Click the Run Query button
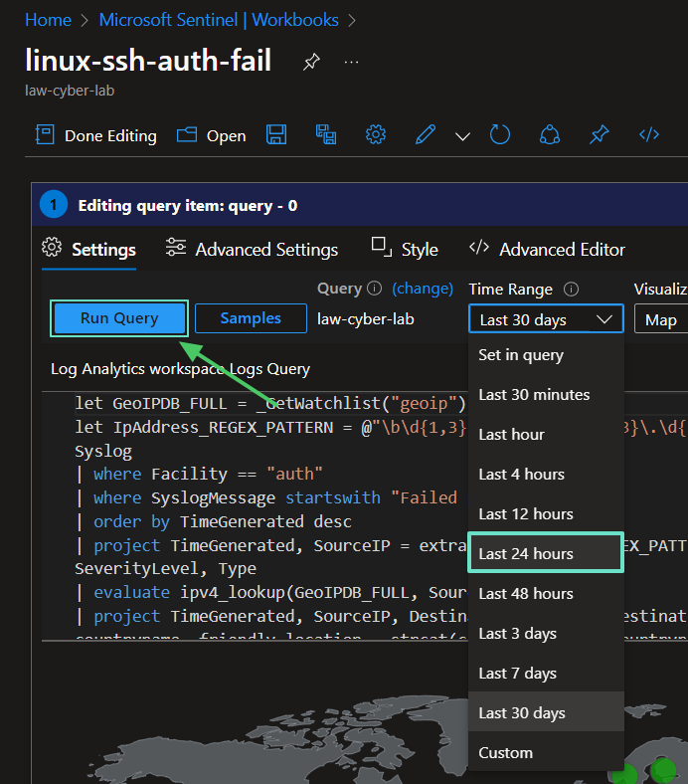The width and height of the screenshot is (688, 784). [119, 318]
